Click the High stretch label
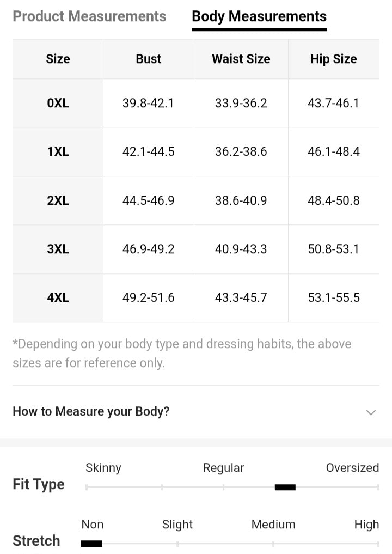392x554 pixels. [366, 525]
